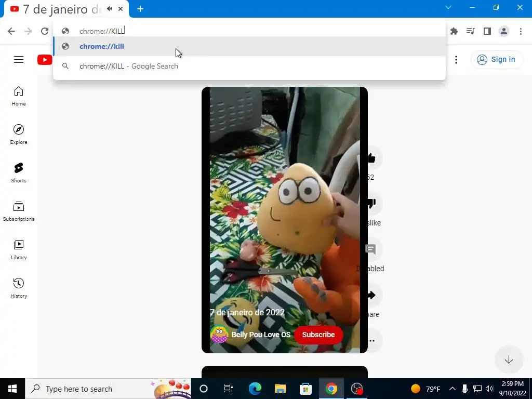
Task: Select the YouTube tab '7 de janeiro'
Action: pyautogui.click(x=62, y=9)
